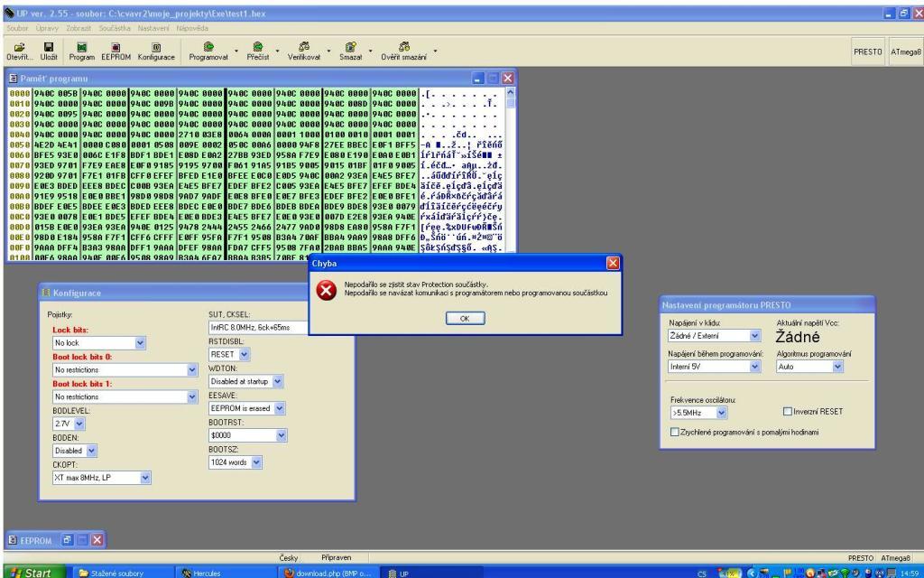Click the Paměť programu vertical scrollbar
This screenshot has height=578, width=924.
(511, 171)
